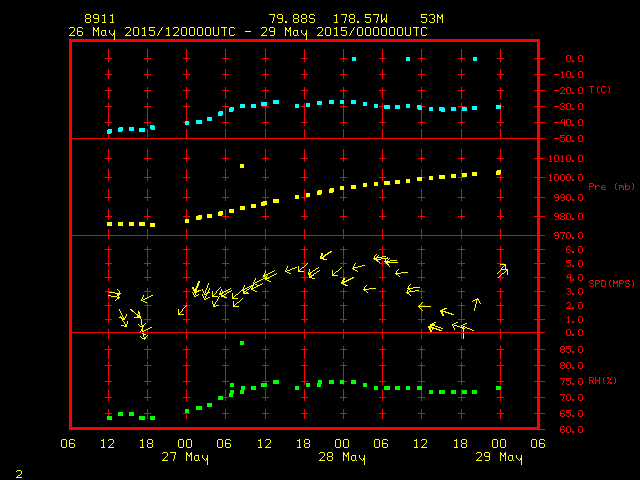Click the -30.0 temperature tick value
The width and height of the screenshot is (640, 480).
pos(568,107)
